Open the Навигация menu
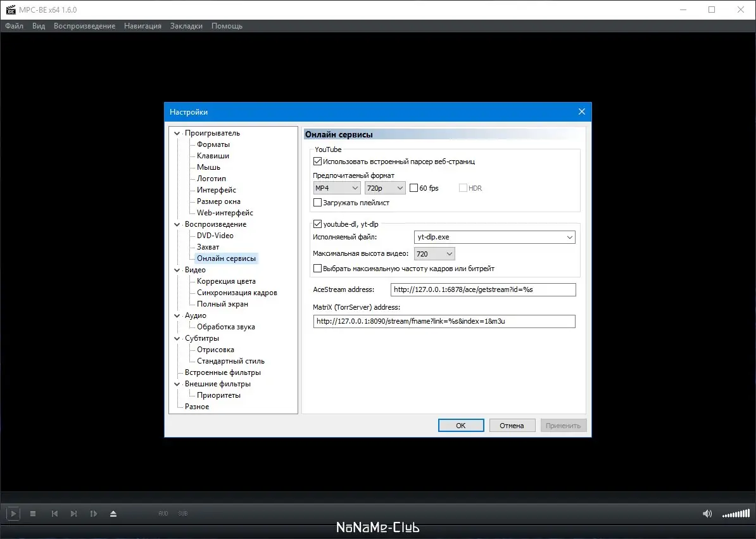 tap(142, 26)
